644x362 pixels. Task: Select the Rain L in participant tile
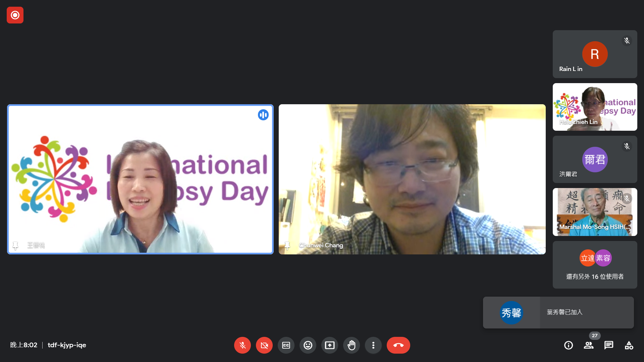tap(595, 54)
